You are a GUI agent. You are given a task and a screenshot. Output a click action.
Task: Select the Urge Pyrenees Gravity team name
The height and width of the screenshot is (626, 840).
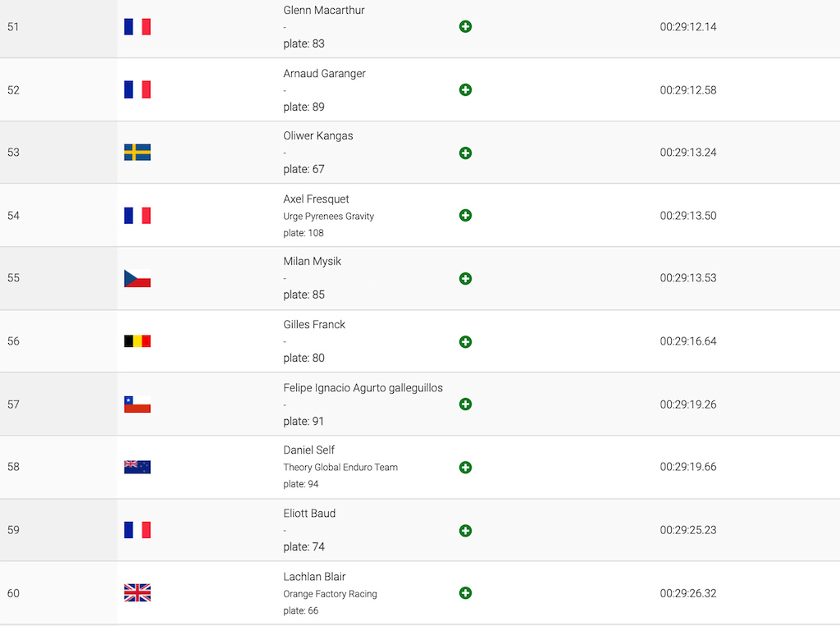[x=328, y=217]
